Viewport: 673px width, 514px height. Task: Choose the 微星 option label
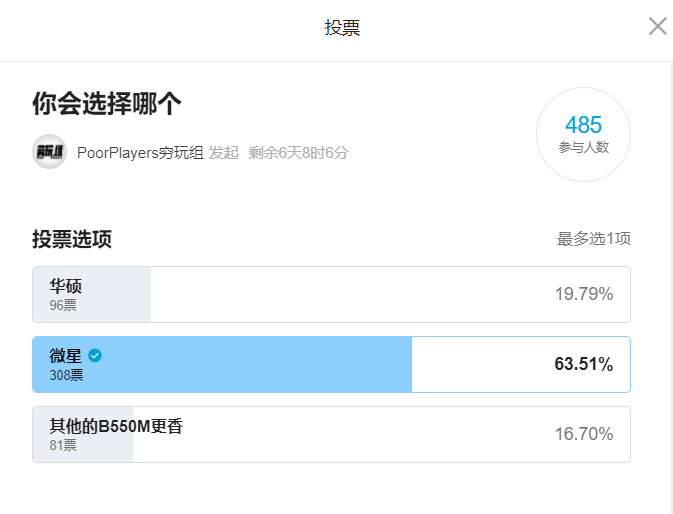tap(66, 355)
